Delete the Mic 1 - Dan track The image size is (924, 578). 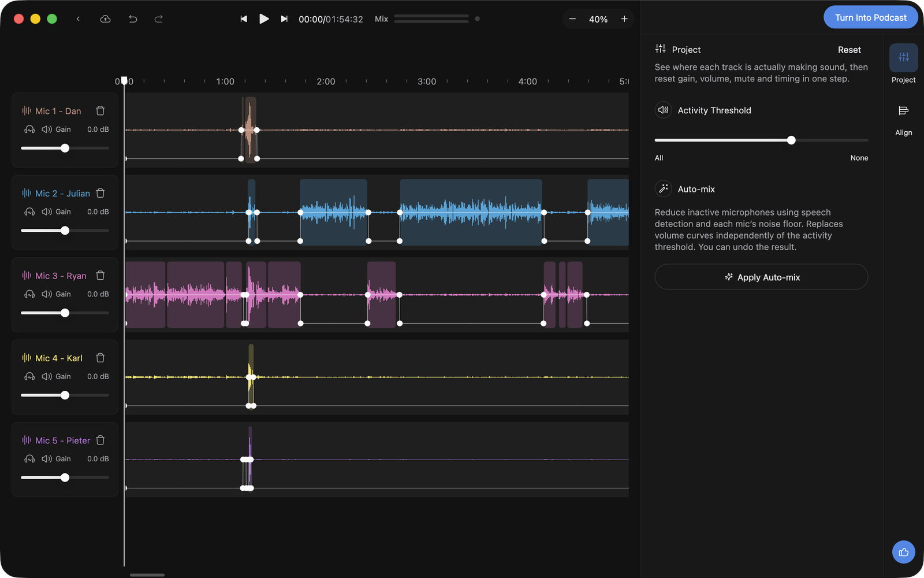pos(100,110)
